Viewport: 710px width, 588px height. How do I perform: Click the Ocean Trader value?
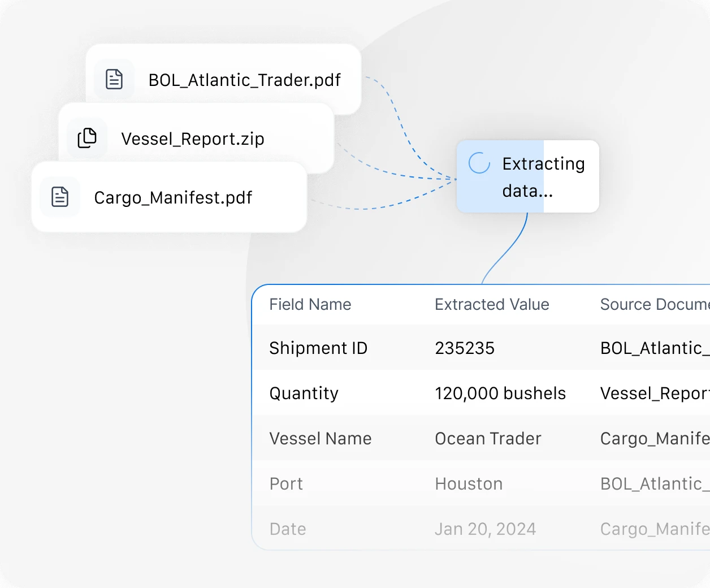coord(488,438)
